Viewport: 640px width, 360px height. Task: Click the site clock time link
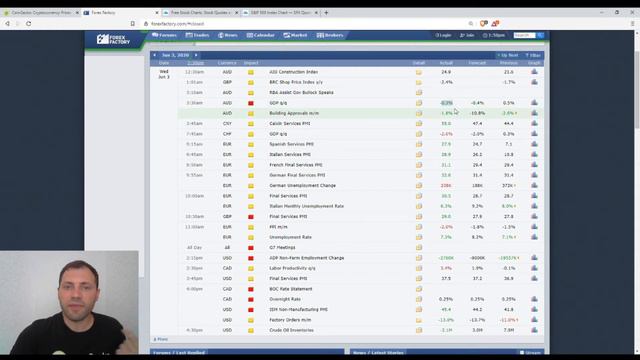pyautogui.click(x=494, y=36)
